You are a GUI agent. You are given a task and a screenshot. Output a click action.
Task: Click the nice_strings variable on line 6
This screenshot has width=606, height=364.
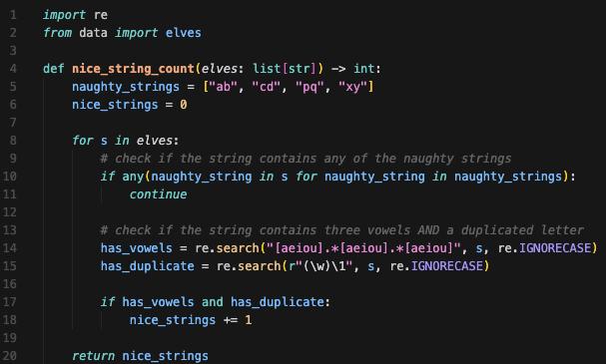point(115,105)
